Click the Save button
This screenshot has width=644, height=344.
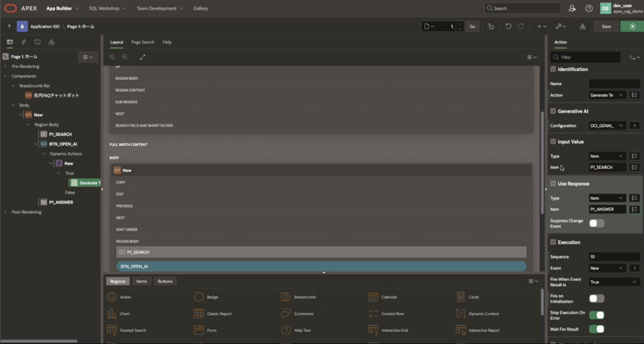click(x=606, y=26)
